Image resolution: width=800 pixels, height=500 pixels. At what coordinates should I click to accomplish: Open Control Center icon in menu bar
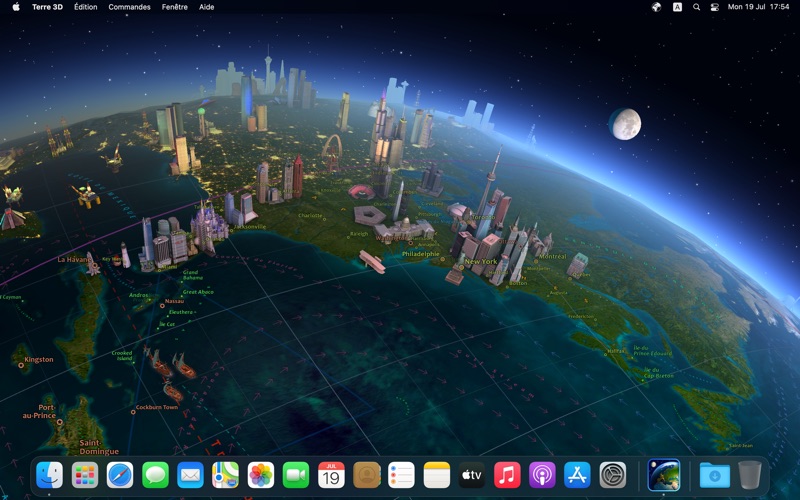[715, 7]
